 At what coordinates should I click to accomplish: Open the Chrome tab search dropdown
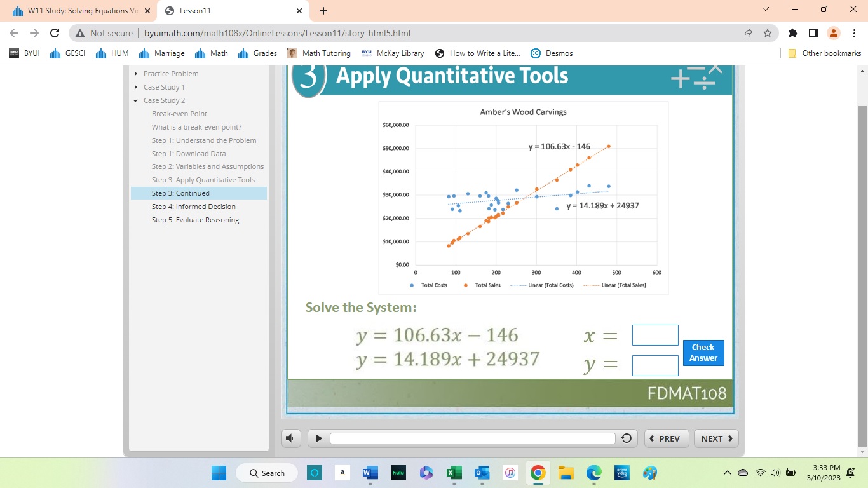pyautogui.click(x=765, y=10)
